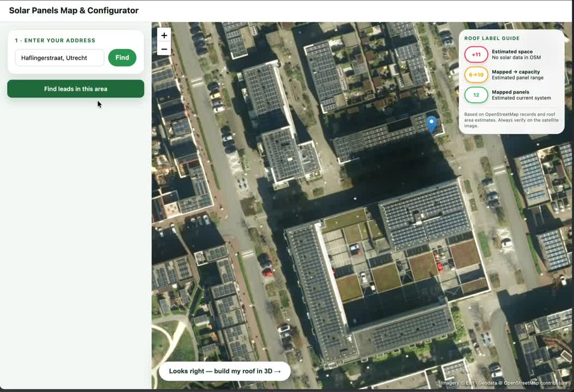Click the 1 · ENTER YOUR ADDRESS heading
The image size is (574, 392).
(56, 40)
